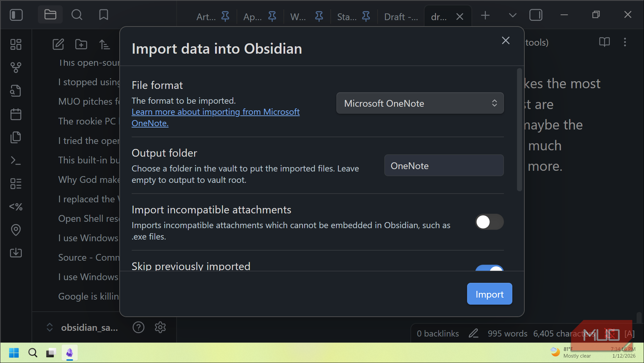Toggle the left sidebar panel icon
Viewport: 644px width, 363px height.
[x=16, y=15]
